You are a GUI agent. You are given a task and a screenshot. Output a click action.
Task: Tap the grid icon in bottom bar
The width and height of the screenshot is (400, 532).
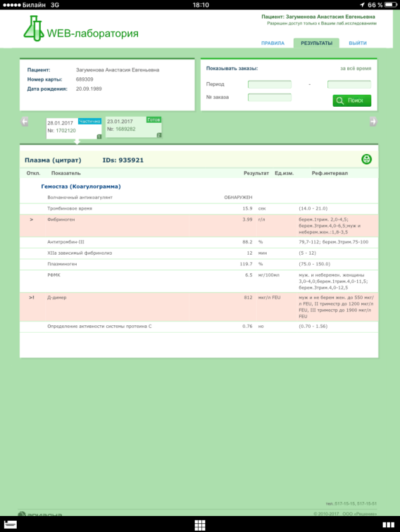199,525
